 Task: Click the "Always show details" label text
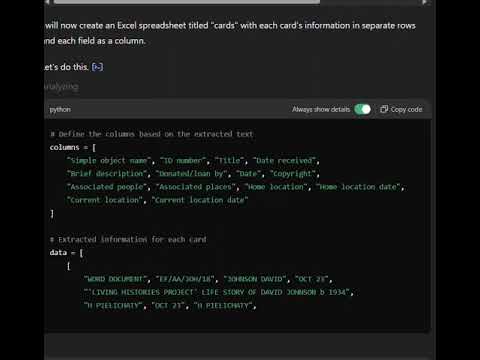(321, 109)
